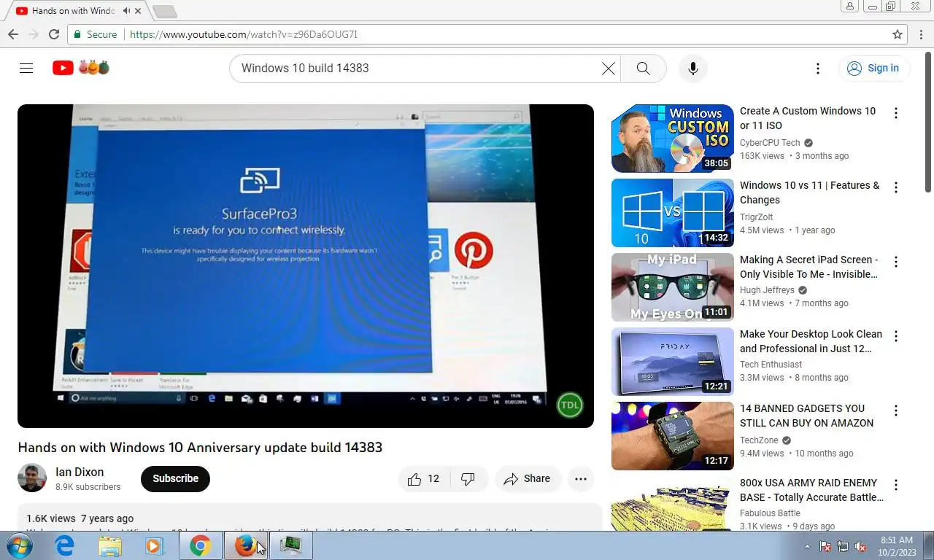Open options menu for 'Create A Custom Windows'

click(896, 113)
